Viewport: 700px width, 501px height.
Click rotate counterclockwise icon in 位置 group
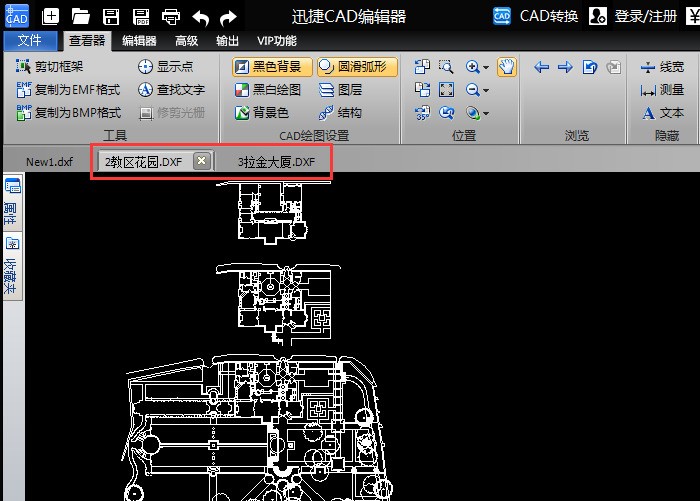[x=422, y=67]
